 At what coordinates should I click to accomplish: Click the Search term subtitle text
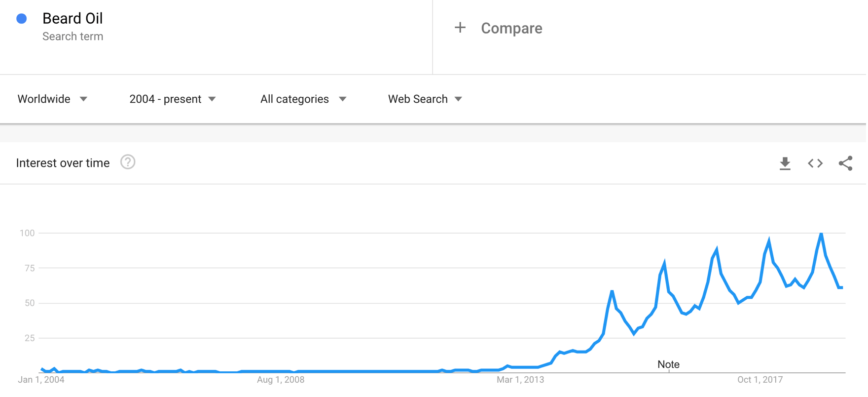[x=72, y=37]
